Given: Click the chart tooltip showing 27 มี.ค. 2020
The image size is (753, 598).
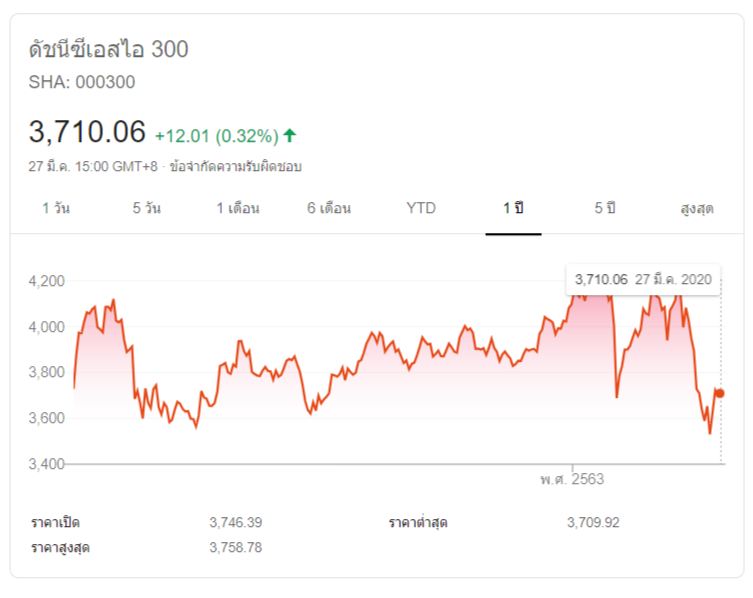Looking at the screenshot, I should (643, 279).
